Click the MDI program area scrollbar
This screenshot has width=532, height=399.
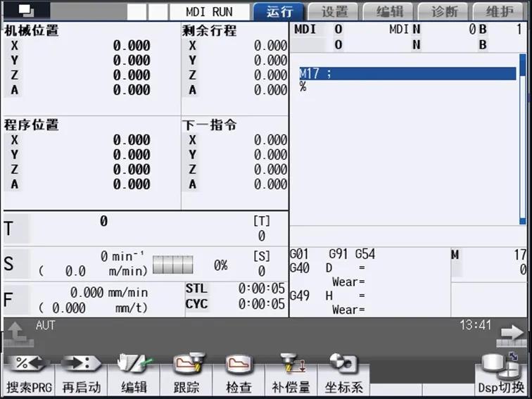[521, 141]
